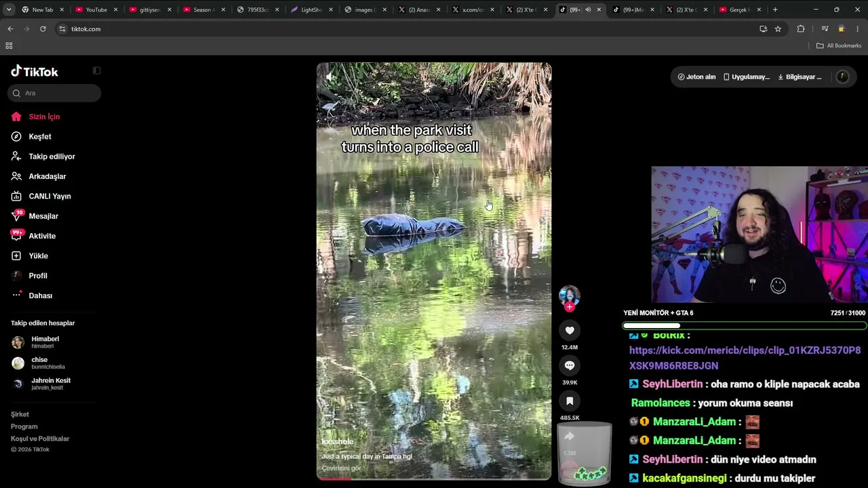This screenshot has height=488, width=868.
Task: Click Bilgisayar... download button
Action: tap(799, 77)
